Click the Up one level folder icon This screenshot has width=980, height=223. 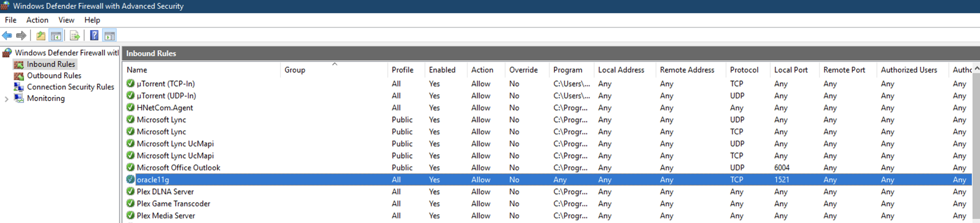pos(41,36)
